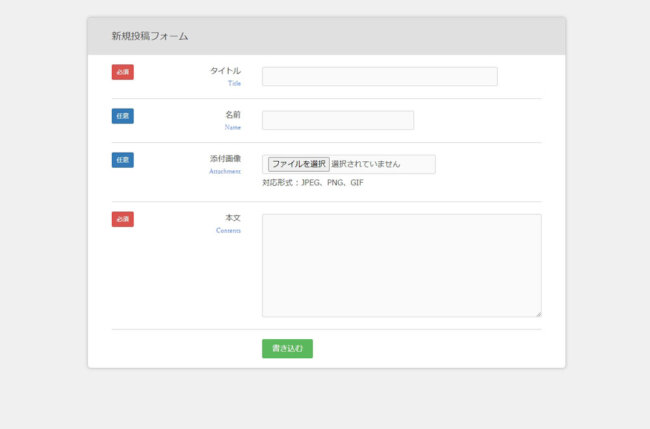This screenshot has width=650, height=429.
Task: Click the 新規投稿フォーム panel heading
Action: (x=150, y=36)
